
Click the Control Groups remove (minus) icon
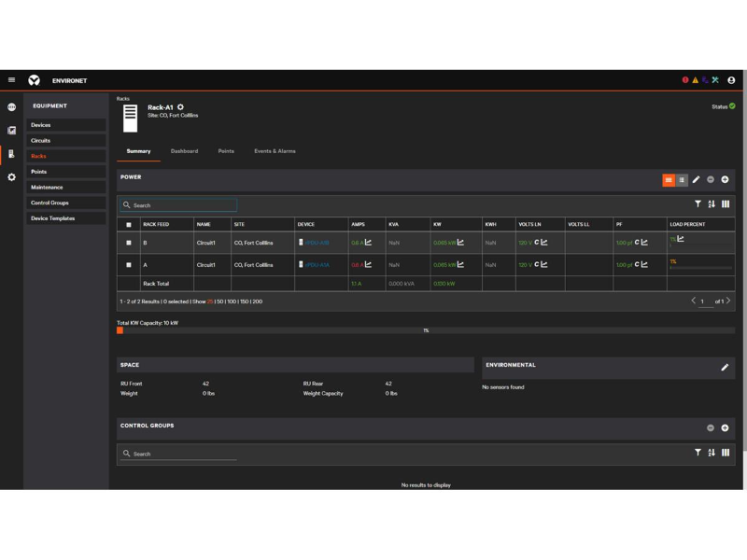pos(711,427)
